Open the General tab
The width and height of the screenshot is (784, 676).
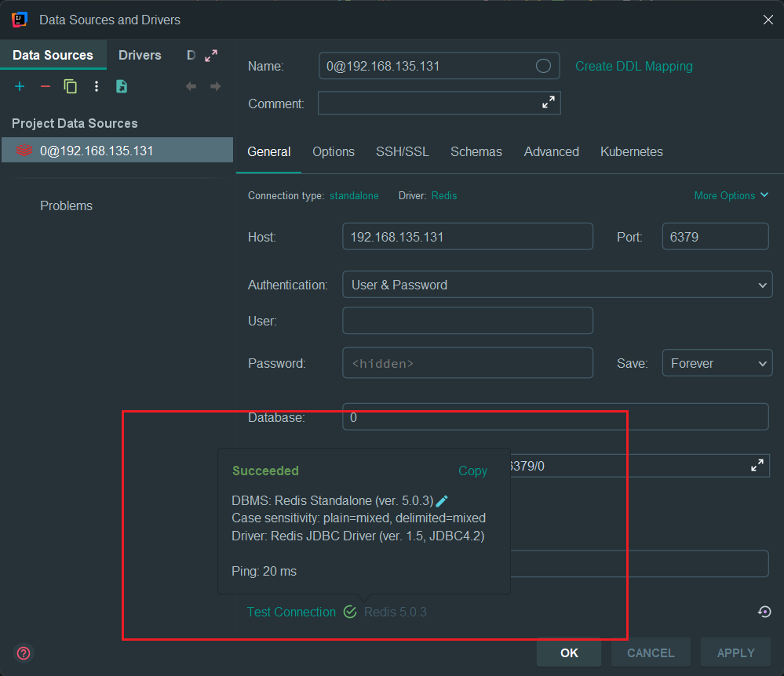(269, 152)
